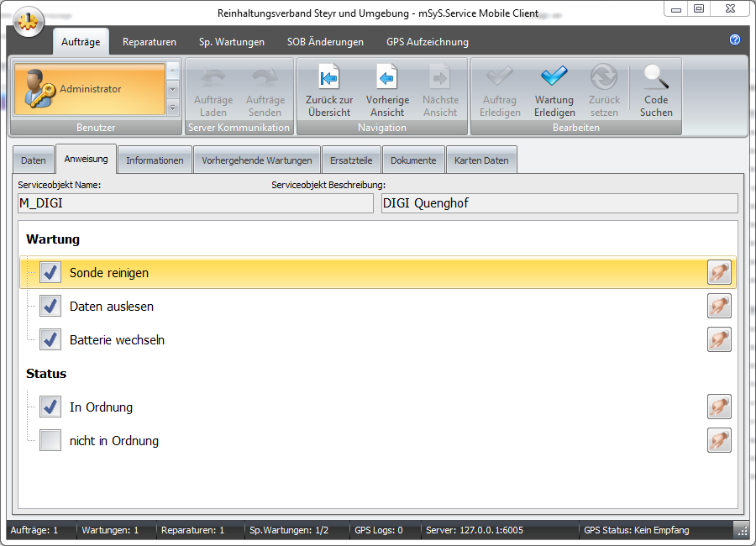Click hand icon beside nicht in Ordnung
This screenshot has width=756, height=546.
point(719,441)
